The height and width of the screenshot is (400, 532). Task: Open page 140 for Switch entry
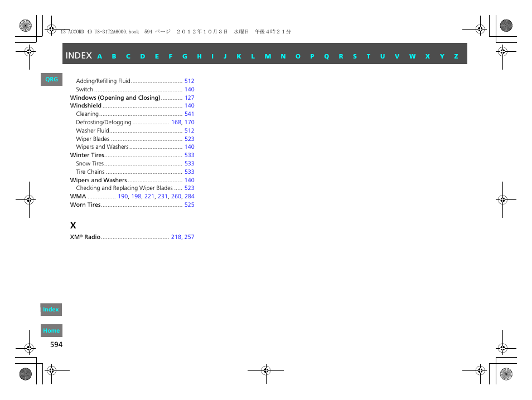click(x=189, y=90)
